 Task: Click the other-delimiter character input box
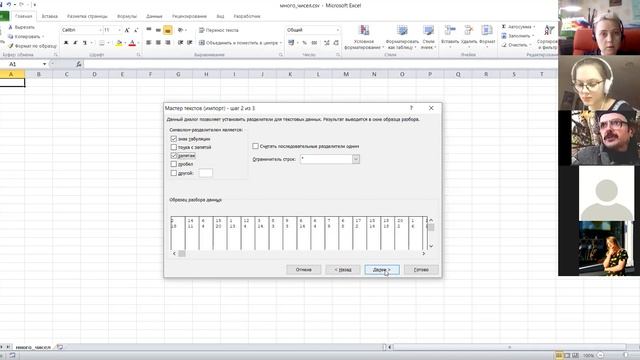tap(205, 173)
